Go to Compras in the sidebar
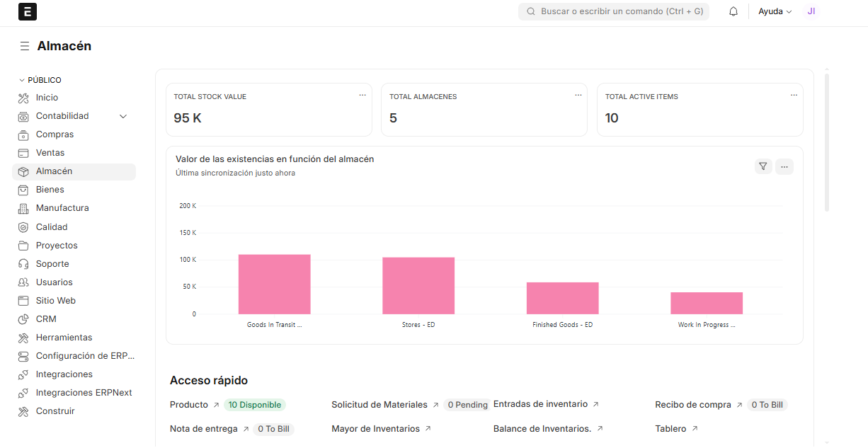 [x=55, y=134]
